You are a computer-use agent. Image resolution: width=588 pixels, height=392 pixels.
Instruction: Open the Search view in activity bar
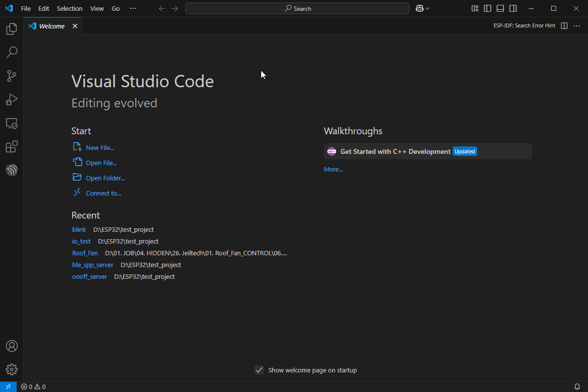[11, 52]
